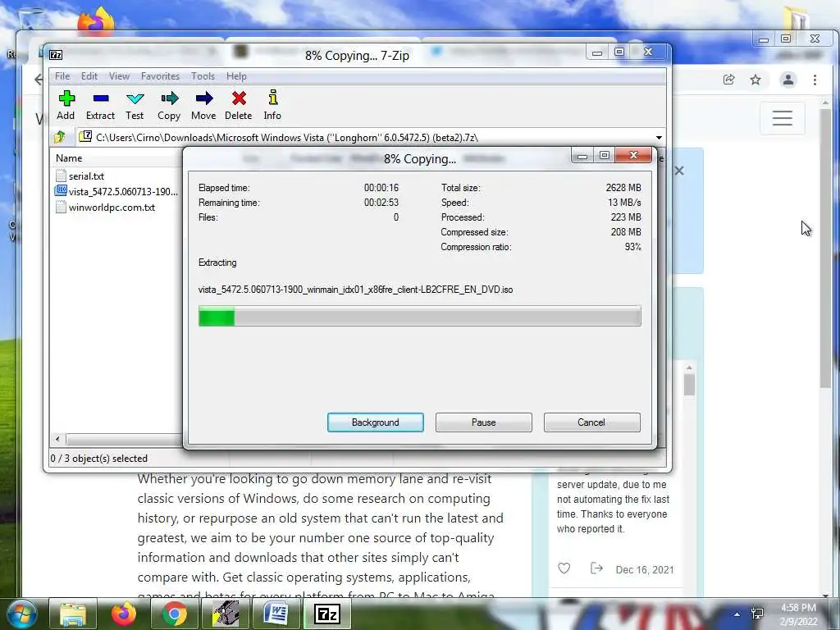
Task: Show hidden system tray icons
Action: 737,614
